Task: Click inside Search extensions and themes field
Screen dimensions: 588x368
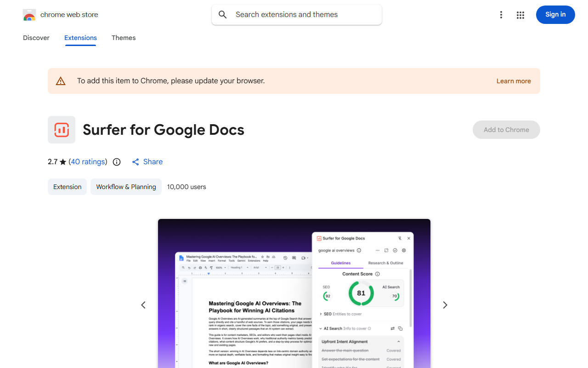Action: (x=297, y=15)
